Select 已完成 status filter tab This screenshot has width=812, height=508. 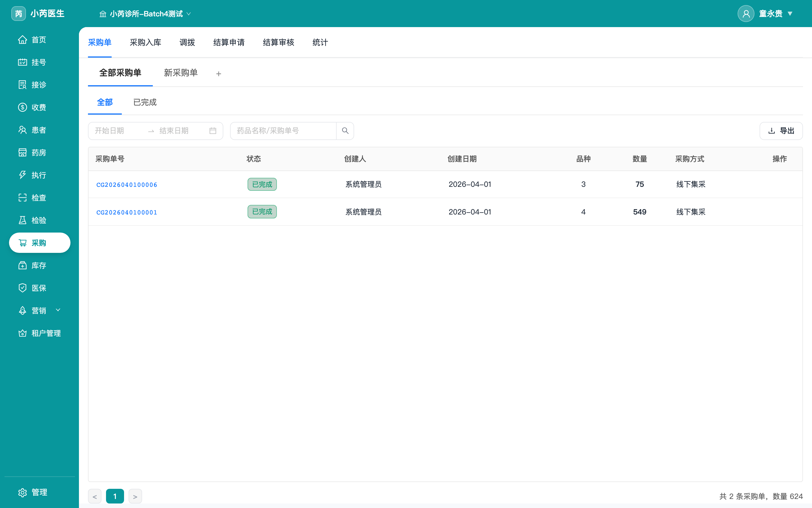(x=145, y=102)
